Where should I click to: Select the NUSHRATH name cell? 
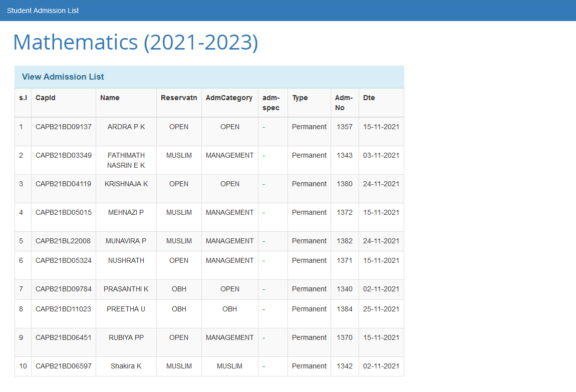pos(126,260)
